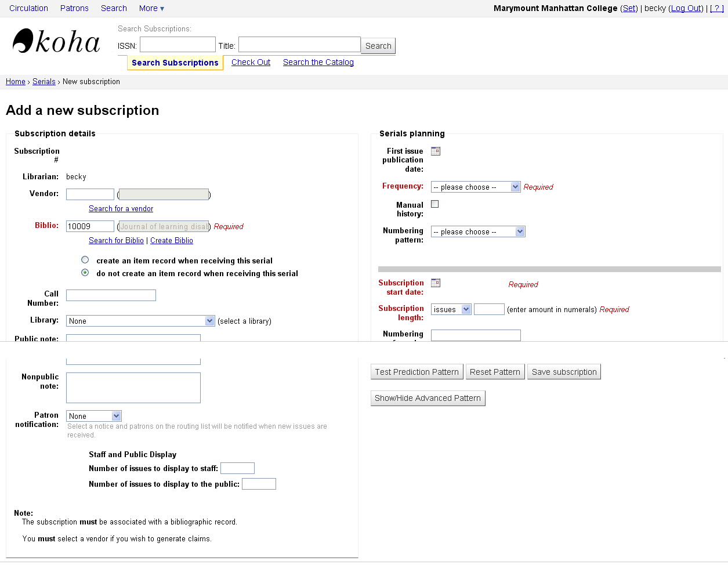Open calendar for subscription start date

pos(436,283)
